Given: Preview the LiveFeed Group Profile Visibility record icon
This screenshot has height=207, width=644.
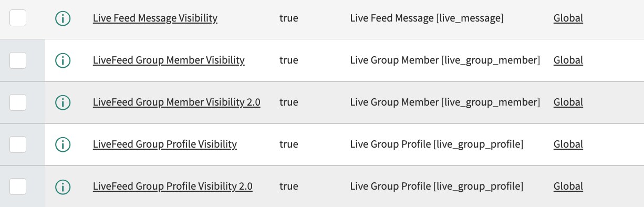Looking at the screenshot, I should 63,144.
